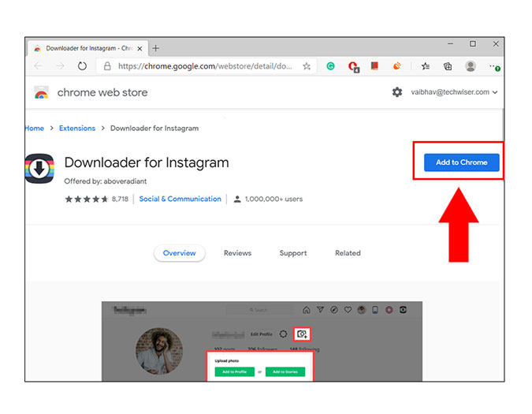The image size is (532, 414).
Task: Click 'Offered by: aboveradiant' text
Action: (106, 181)
